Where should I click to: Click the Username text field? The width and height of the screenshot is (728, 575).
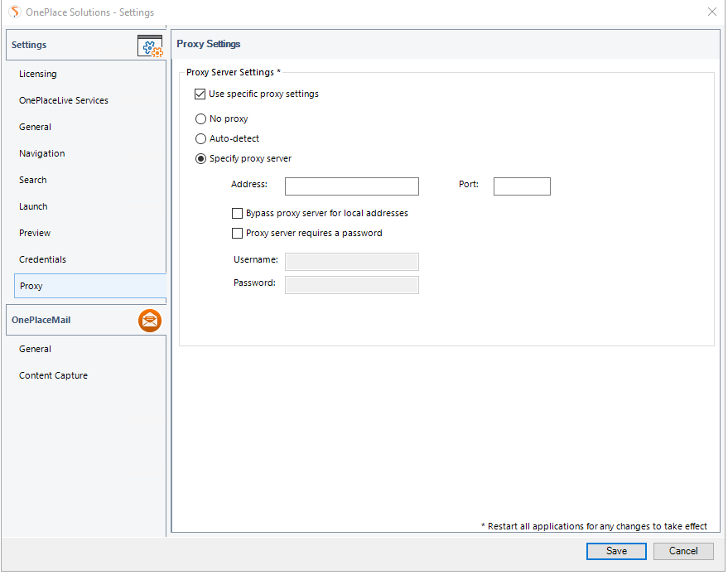(x=352, y=262)
